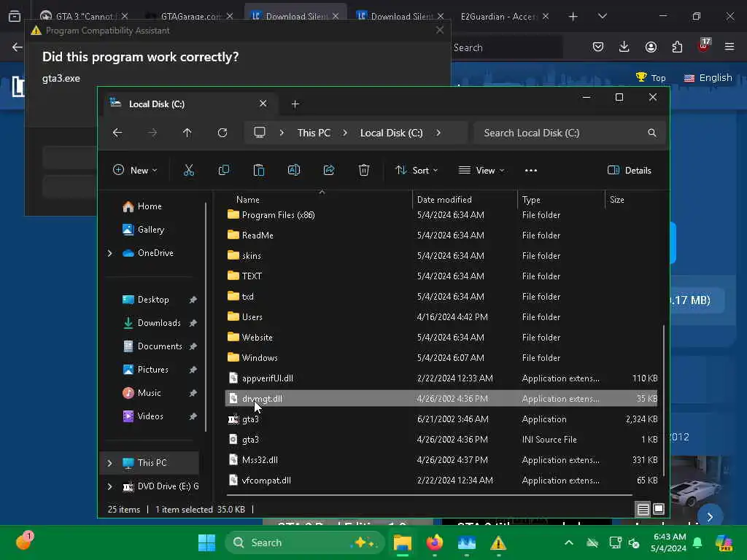Click the taskbar Search box

305,542
